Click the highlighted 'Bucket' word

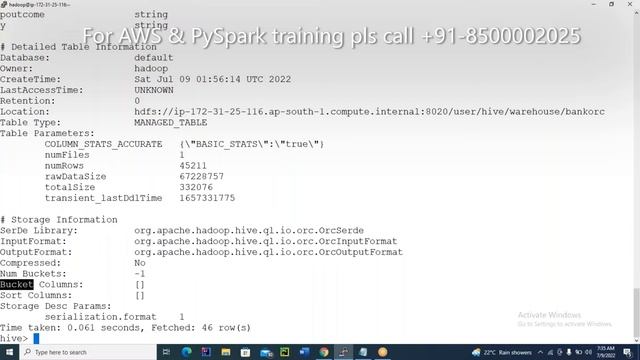[x=16, y=284]
